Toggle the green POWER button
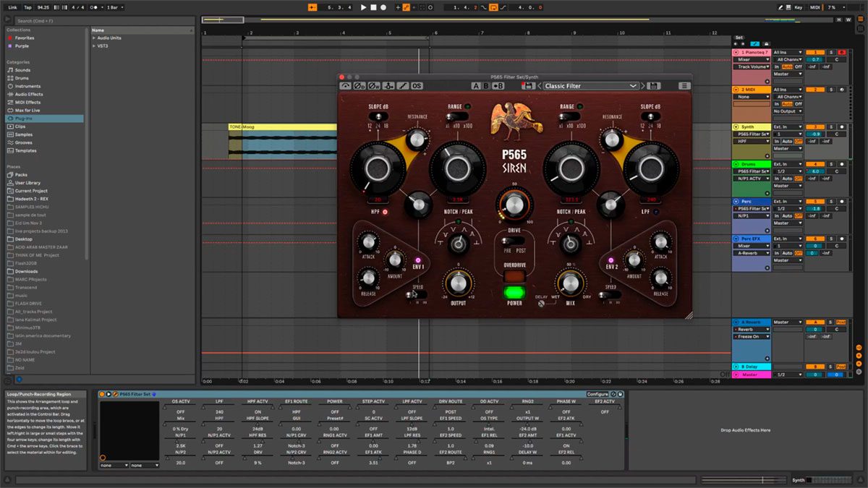868x488 pixels. (514, 292)
